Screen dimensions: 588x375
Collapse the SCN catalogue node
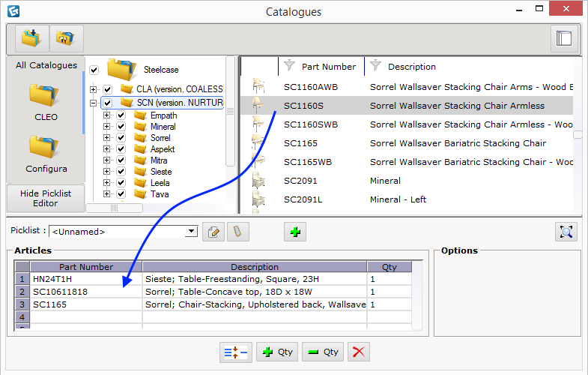(x=93, y=103)
